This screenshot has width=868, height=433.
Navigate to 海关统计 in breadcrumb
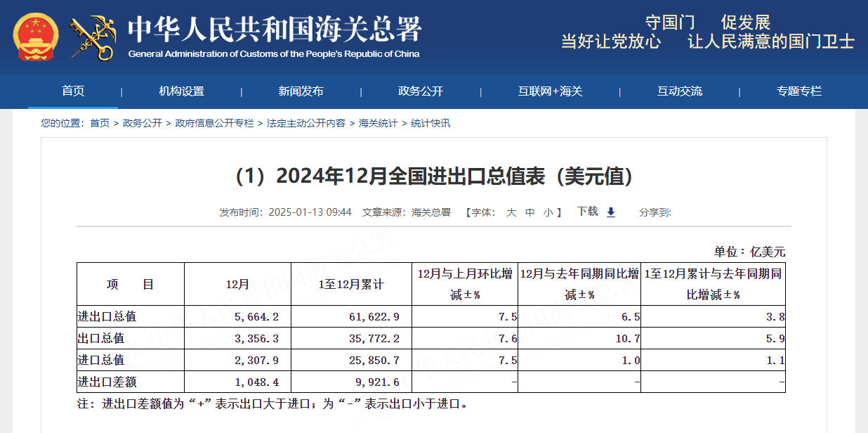coord(378,124)
